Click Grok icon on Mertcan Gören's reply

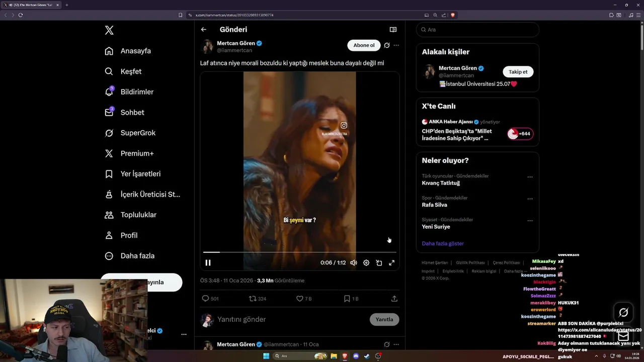[387, 344]
